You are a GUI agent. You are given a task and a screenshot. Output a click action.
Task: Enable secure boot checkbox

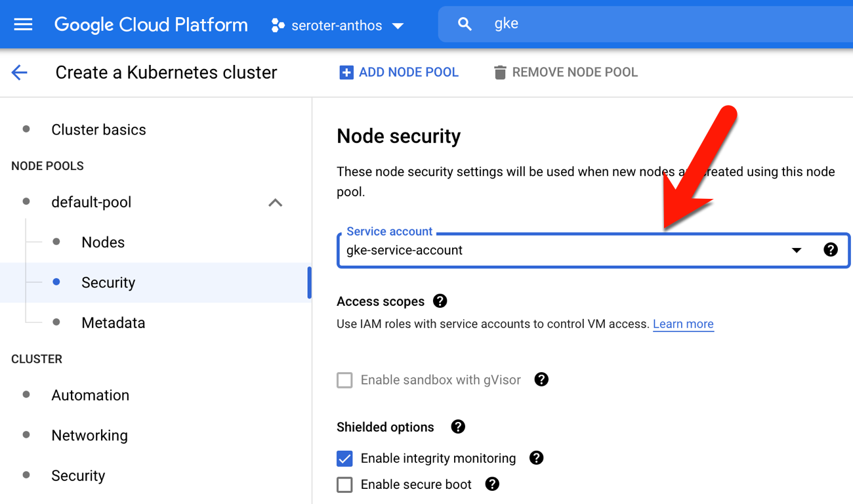point(344,485)
